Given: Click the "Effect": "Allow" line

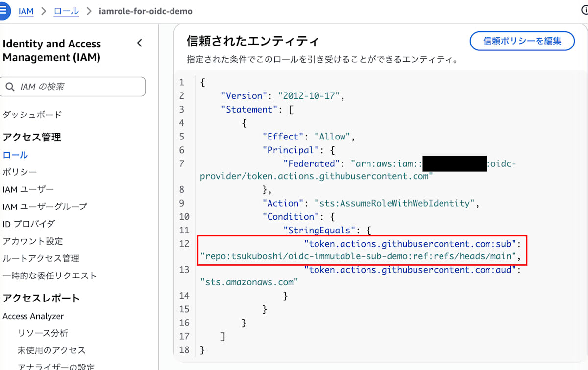Looking at the screenshot, I should (x=309, y=137).
